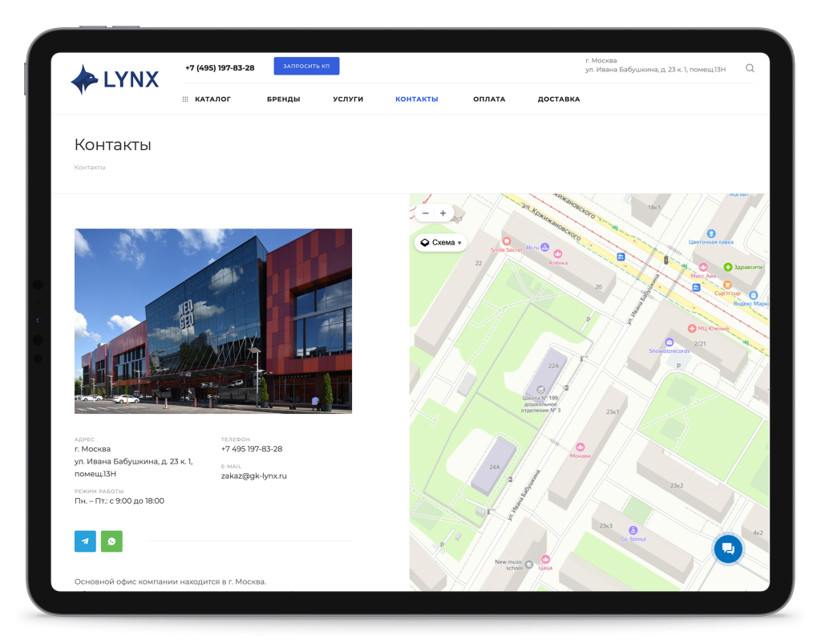This screenshot has width=821, height=644.
Task: Select the Цаца map marker
Action: 545,559
